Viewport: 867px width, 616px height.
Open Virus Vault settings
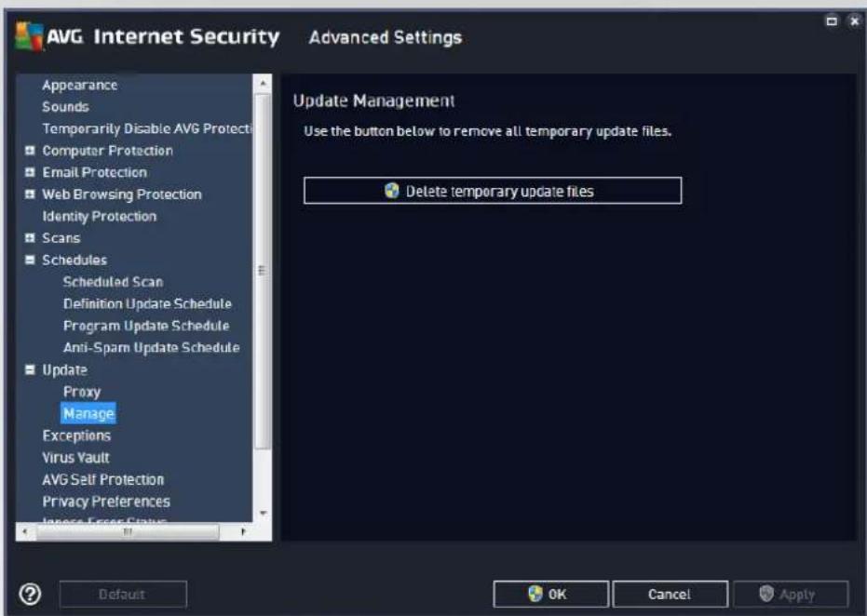pos(75,458)
